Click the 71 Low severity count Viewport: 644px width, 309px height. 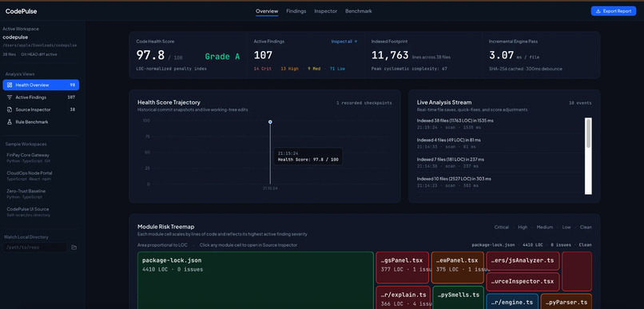337,69
